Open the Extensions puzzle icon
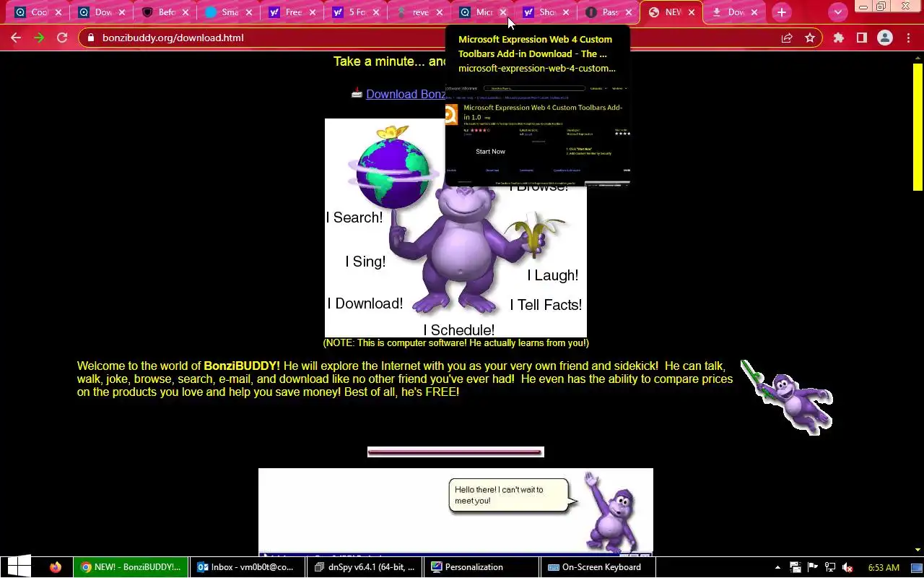The height and width of the screenshot is (578, 924). [838, 38]
